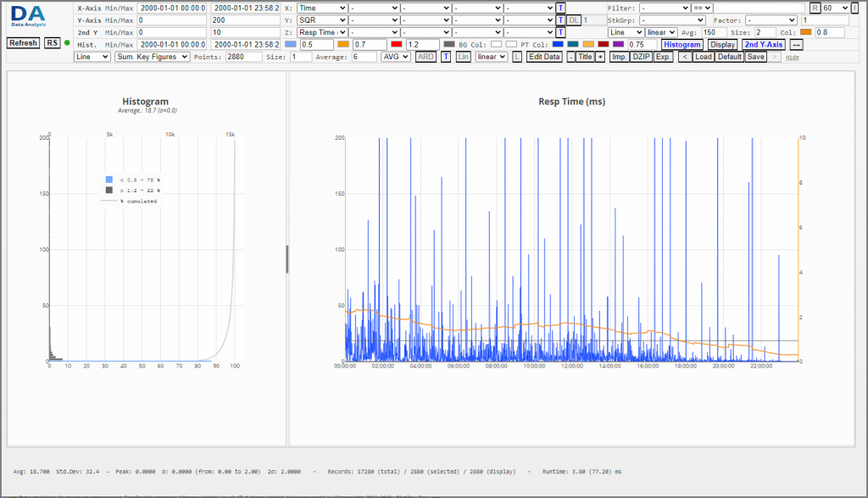Click the 2nd Y max field showing 10

245,32
